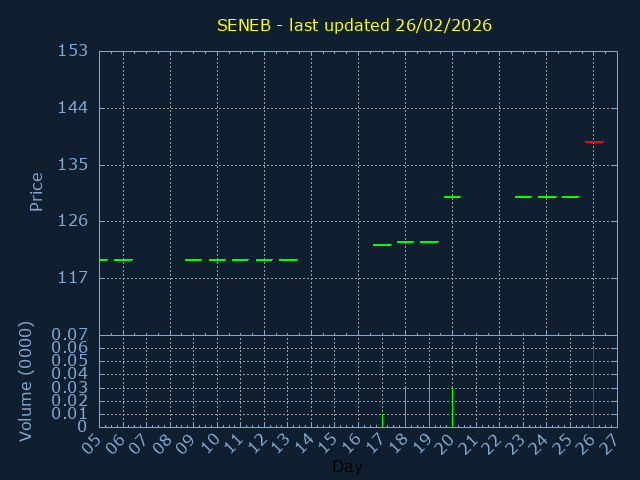Image resolution: width=640 pixels, height=480 pixels.
Task: Click the price axis label 135
Action: coord(73,165)
